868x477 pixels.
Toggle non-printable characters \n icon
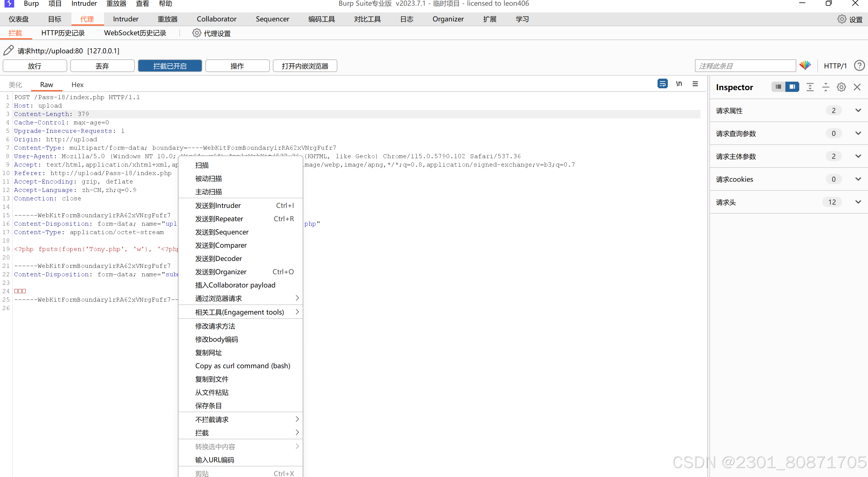(679, 83)
